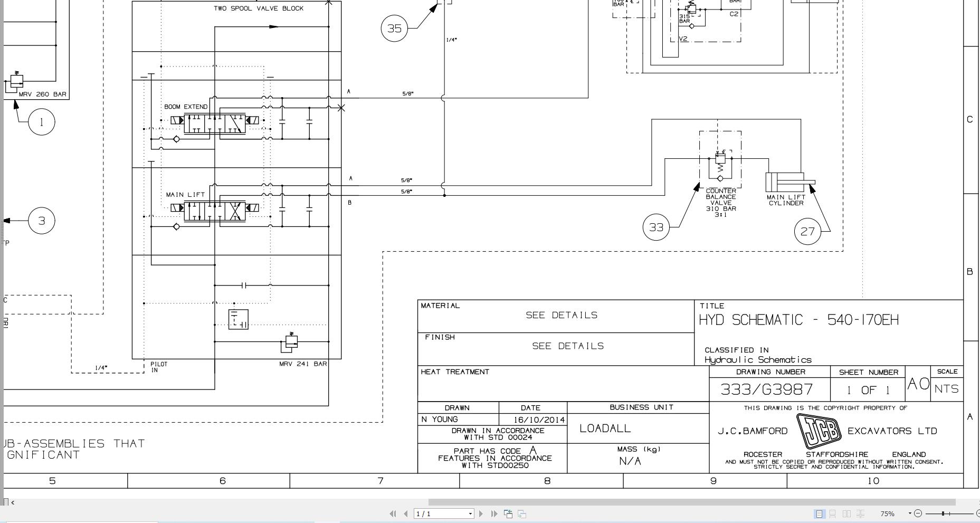Screen dimensions: 980x523
Task: Select continuous facing view mode
Action: (x=860, y=514)
